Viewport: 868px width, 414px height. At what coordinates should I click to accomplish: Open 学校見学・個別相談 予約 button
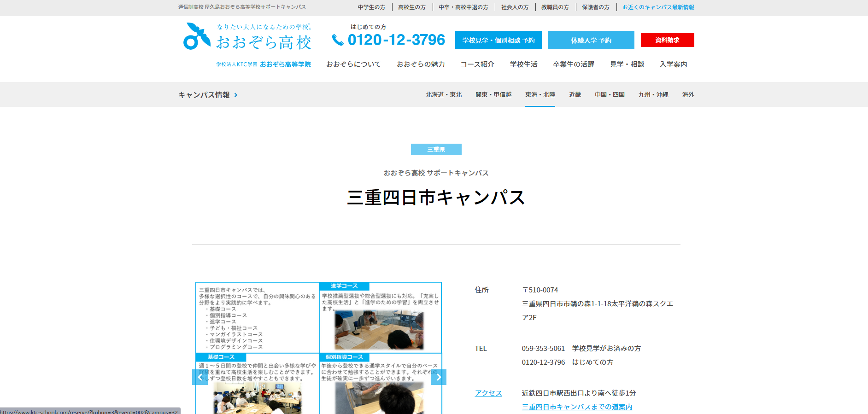coord(499,40)
